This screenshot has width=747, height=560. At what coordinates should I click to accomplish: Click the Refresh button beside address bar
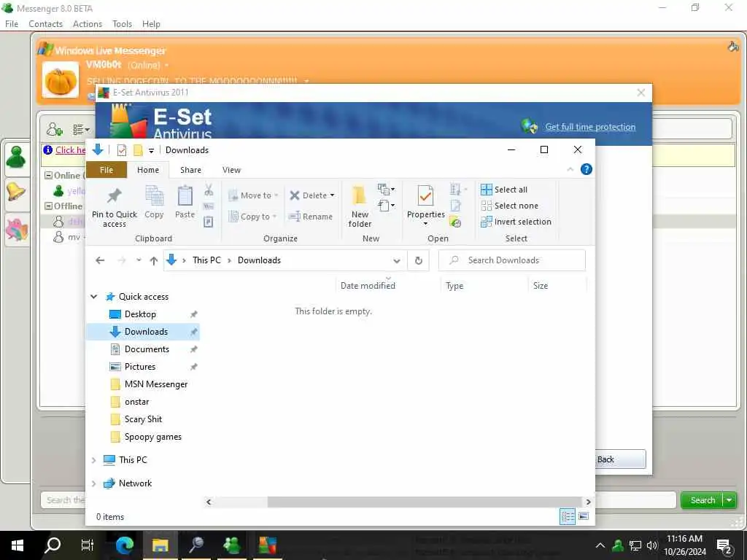(418, 260)
